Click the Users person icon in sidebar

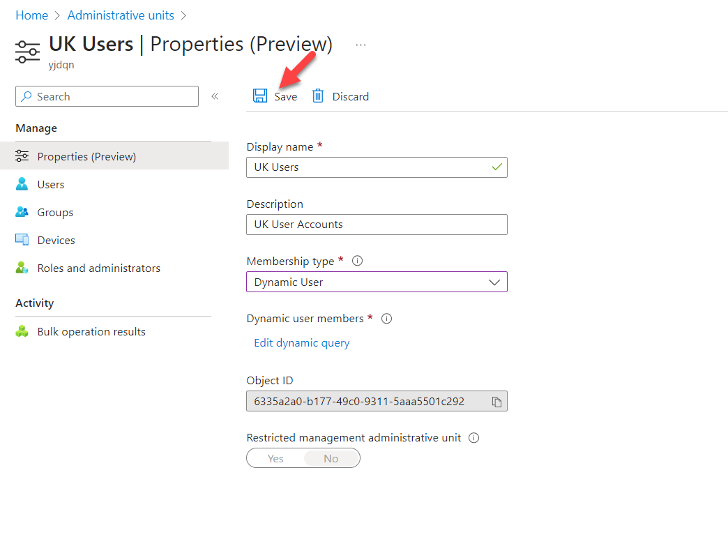(x=22, y=184)
